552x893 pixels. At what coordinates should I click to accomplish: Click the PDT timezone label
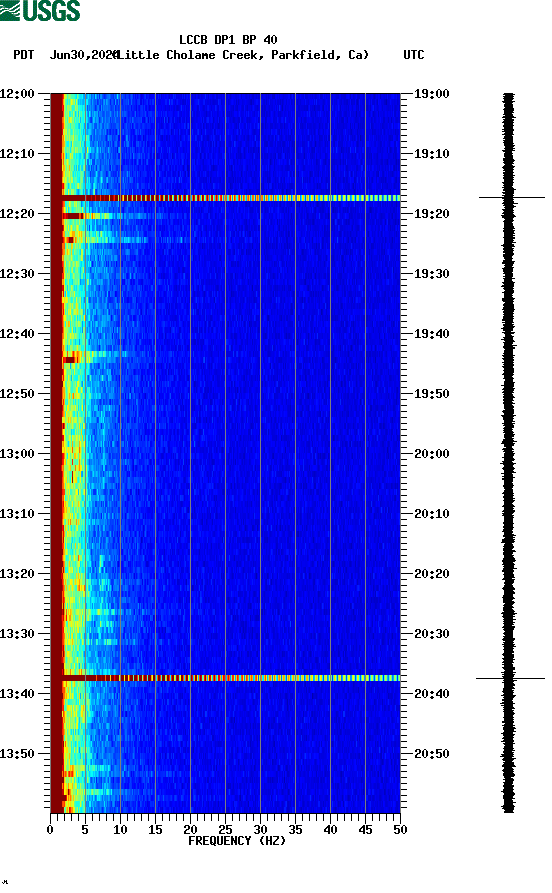(x=23, y=55)
